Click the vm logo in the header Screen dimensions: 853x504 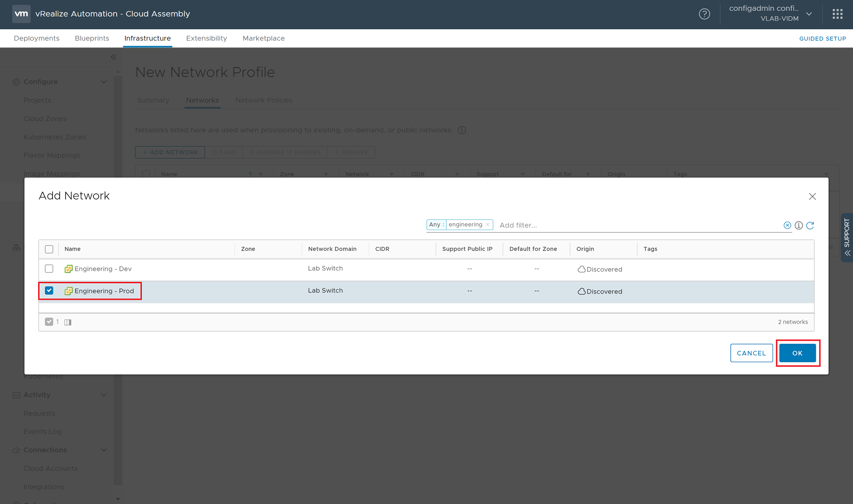(21, 14)
